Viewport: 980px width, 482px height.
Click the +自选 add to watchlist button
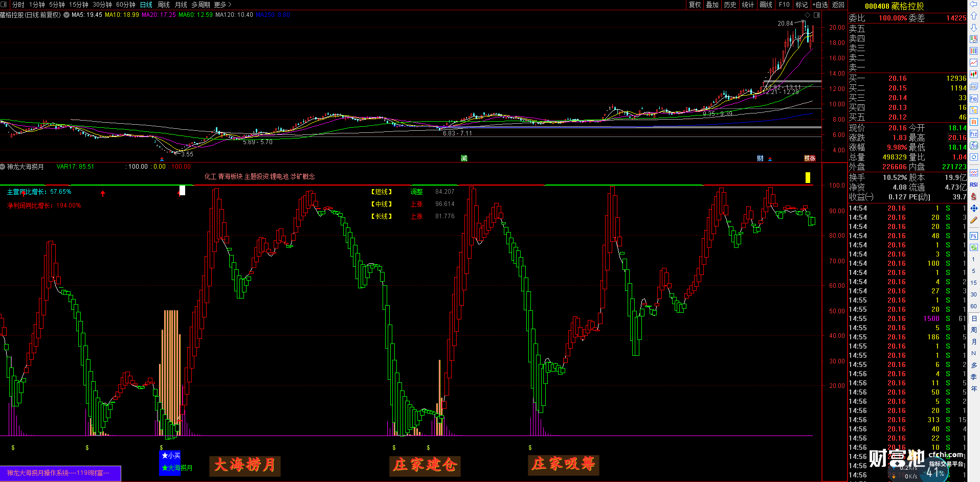click(x=820, y=5)
